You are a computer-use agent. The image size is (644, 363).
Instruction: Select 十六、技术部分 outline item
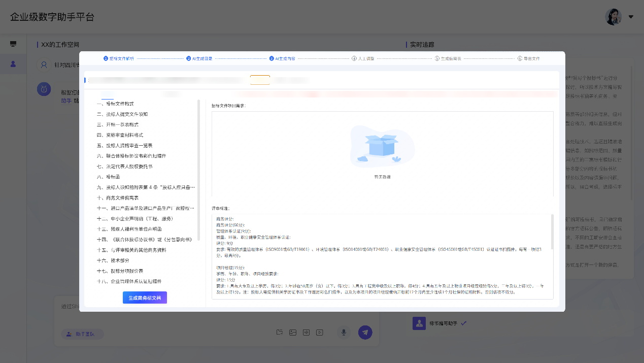(112, 260)
